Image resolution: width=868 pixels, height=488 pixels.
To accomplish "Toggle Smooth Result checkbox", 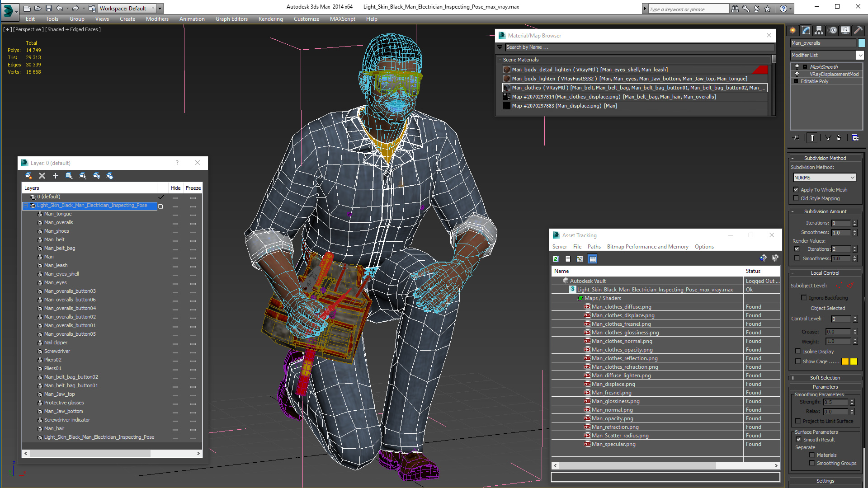I will point(799,439).
